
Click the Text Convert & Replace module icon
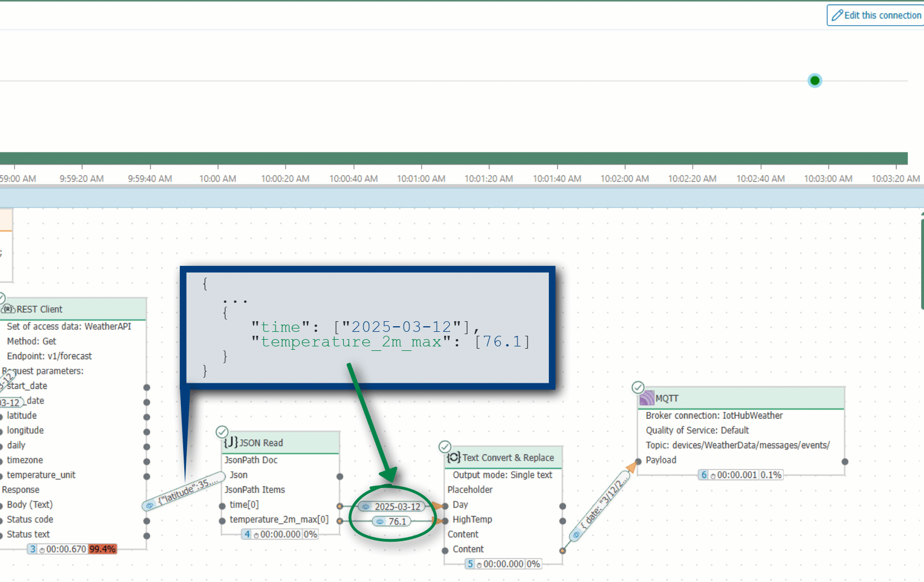click(454, 457)
